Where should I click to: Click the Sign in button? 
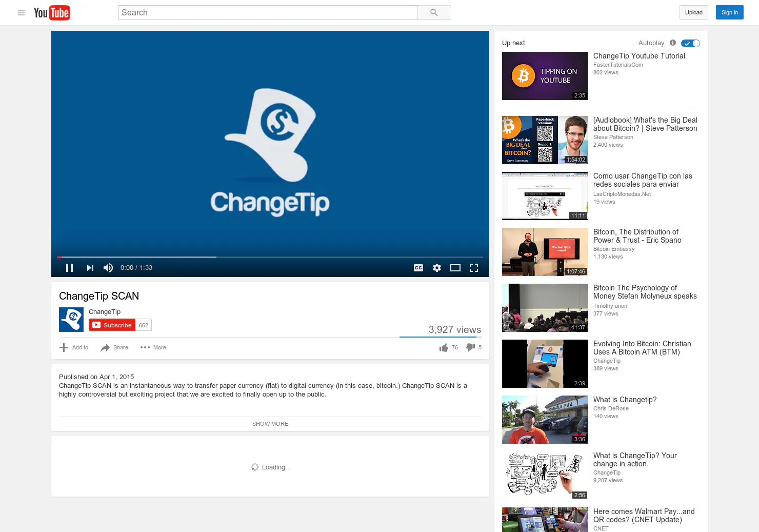pos(729,13)
